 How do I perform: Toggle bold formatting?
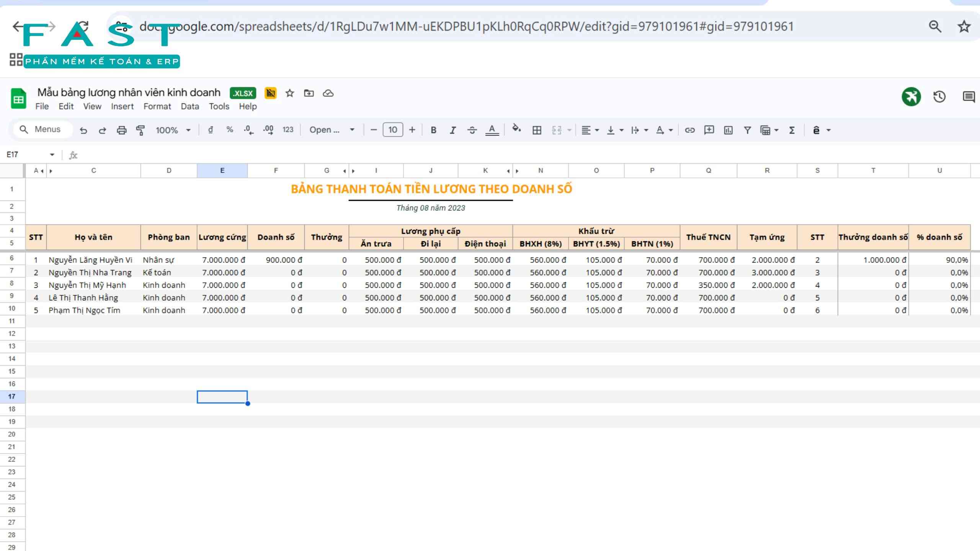click(x=433, y=130)
